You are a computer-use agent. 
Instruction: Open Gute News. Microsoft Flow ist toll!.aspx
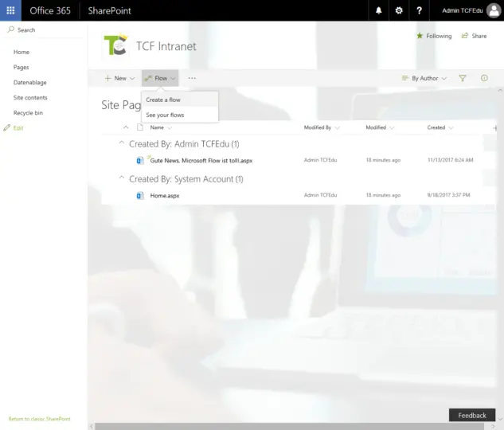point(201,160)
